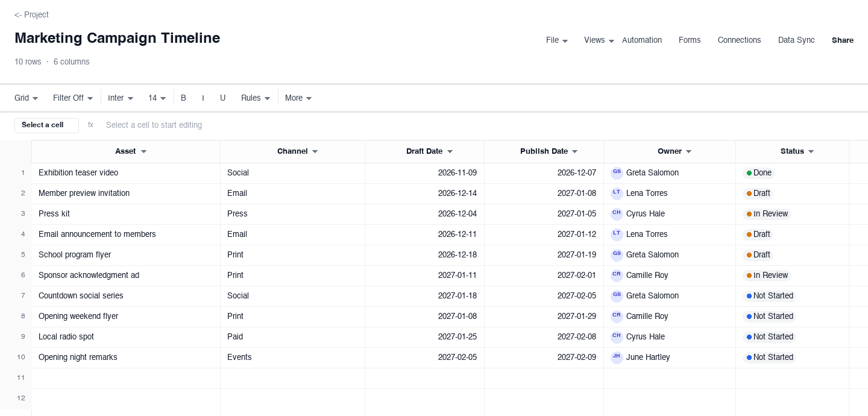Select the Press channel cell
The height and width of the screenshot is (416, 868).
pyautogui.click(x=293, y=214)
